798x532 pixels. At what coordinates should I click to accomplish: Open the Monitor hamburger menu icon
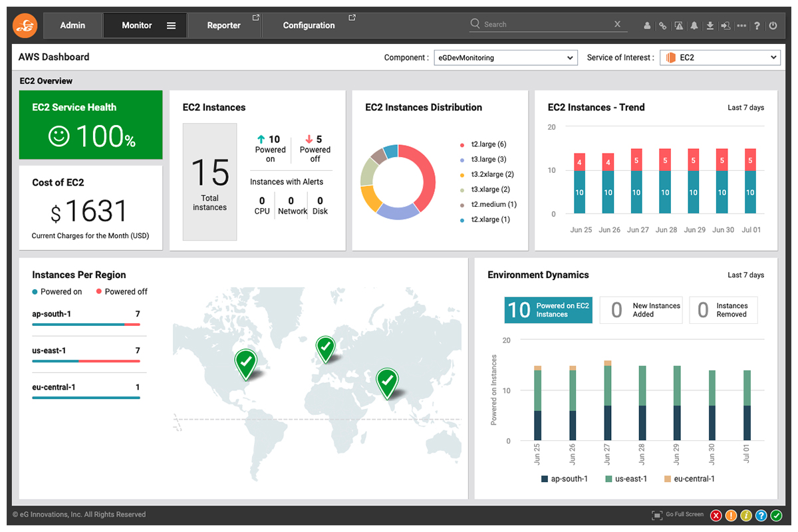pos(171,25)
